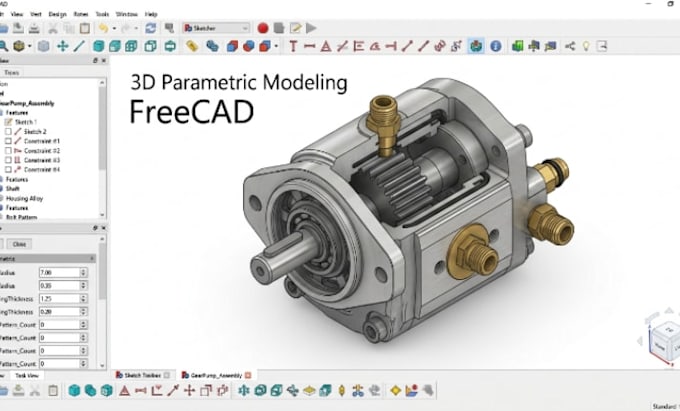Click the red cube with blue face icon
Image resolution: width=680 pixels, height=411 pixels.
coord(232,46)
